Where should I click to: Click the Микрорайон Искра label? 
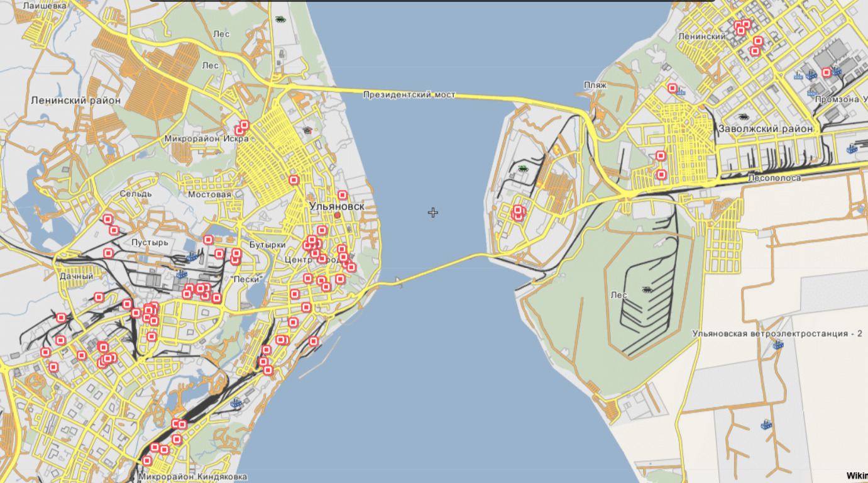[206, 138]
